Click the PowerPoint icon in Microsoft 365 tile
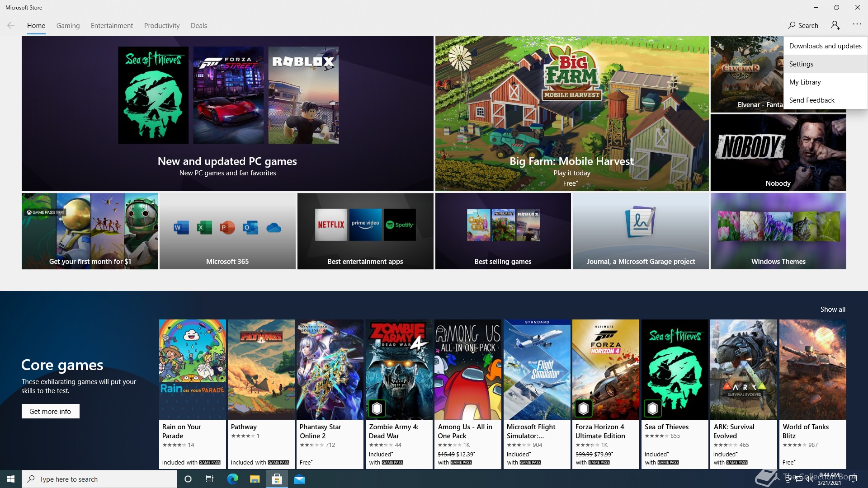The height and width of the screenshot is (488, 868). [227, 227]
